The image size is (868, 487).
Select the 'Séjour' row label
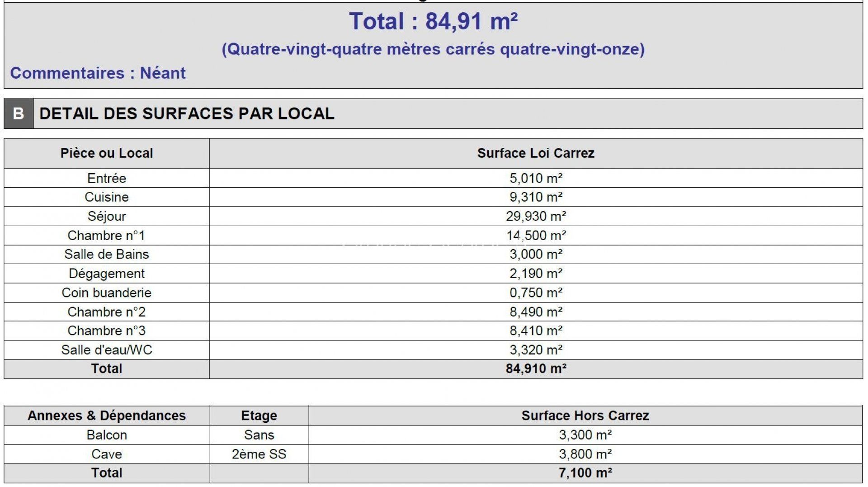107,216
